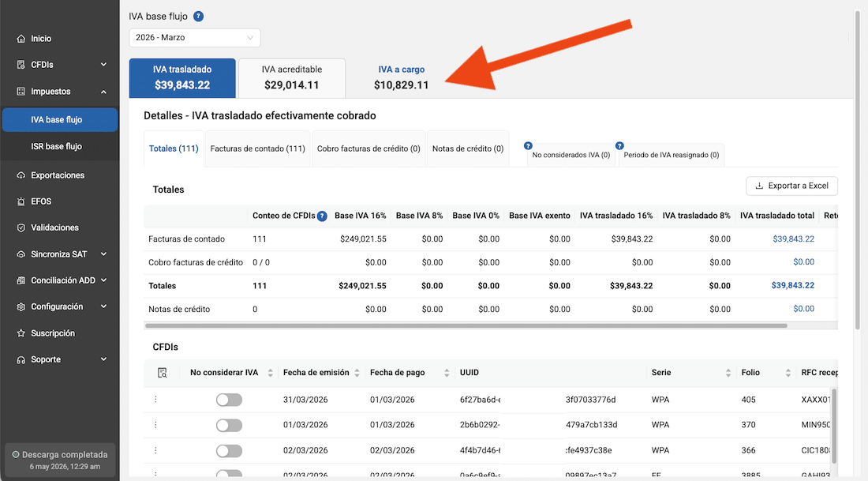
Task: Click the Conteo de CFDIs help icon
Action: pos(322,216)
